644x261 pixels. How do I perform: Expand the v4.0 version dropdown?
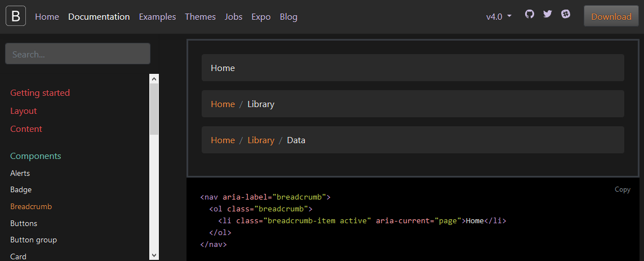[499, 17]
